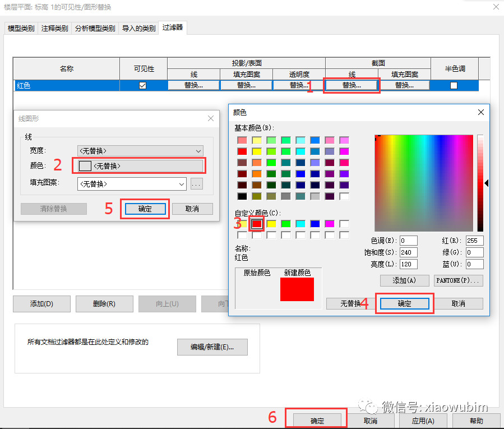
Task: Click 替换 under 截面 填充图案 column
Action: point(404,85)
